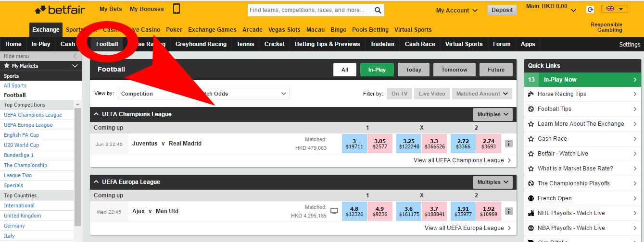Open the My Account dropdown
644x242 pixels.
pos(457,10)
